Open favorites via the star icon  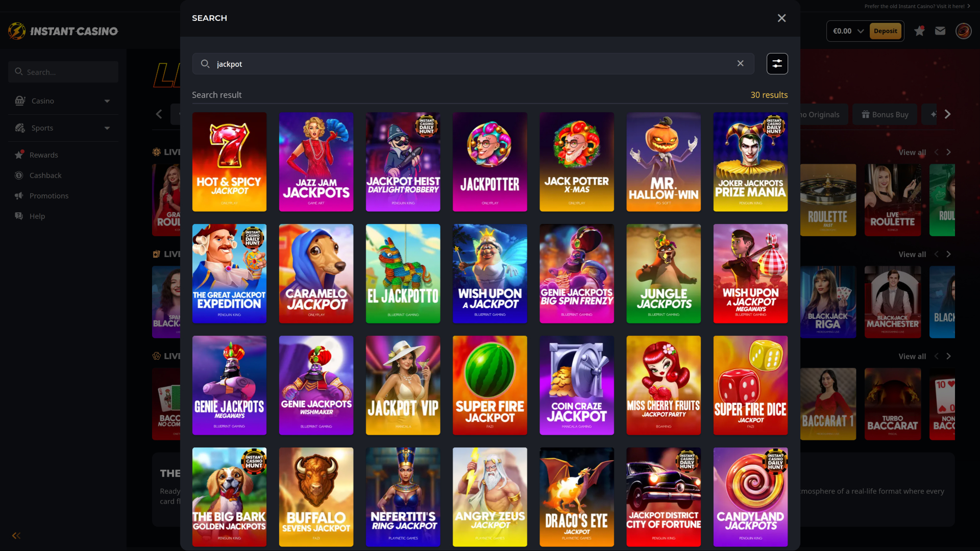click(x=920, y=31)
